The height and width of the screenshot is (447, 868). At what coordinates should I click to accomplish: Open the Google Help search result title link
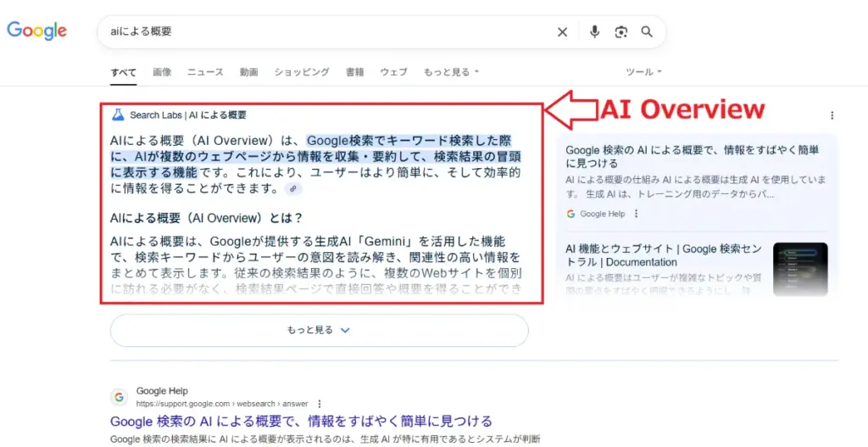coord(301,421)
